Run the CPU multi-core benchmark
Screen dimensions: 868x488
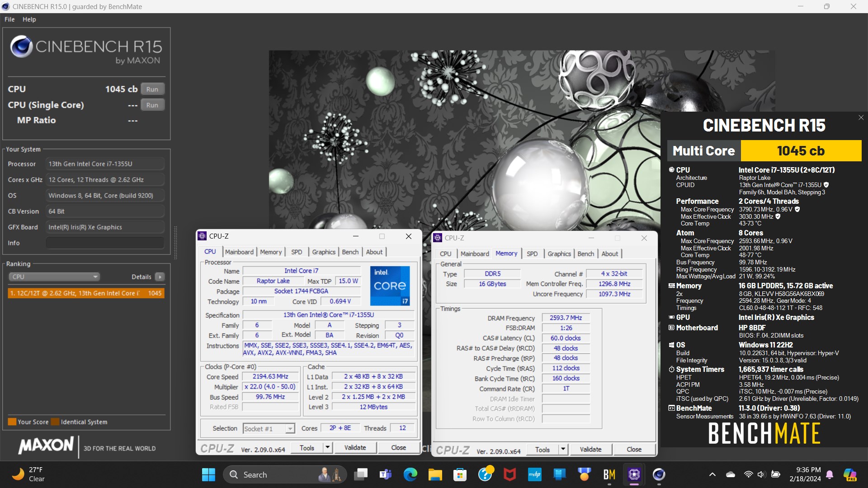point(152,89)
